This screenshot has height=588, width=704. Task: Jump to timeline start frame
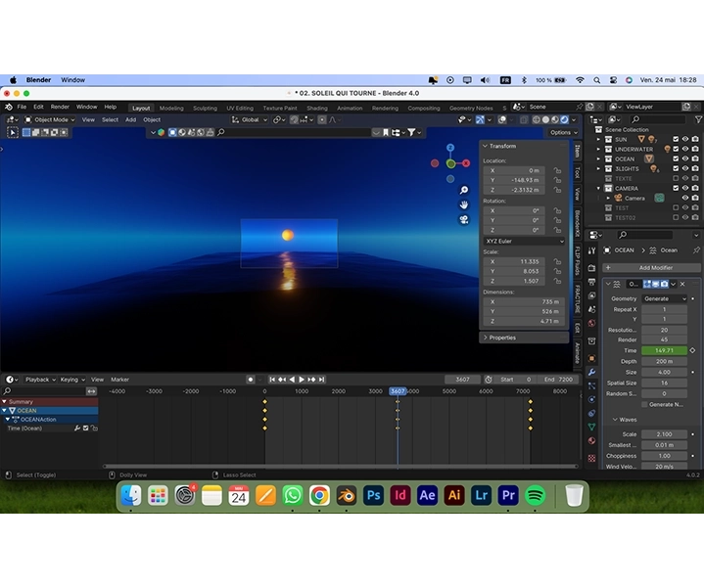coord(272,380)
